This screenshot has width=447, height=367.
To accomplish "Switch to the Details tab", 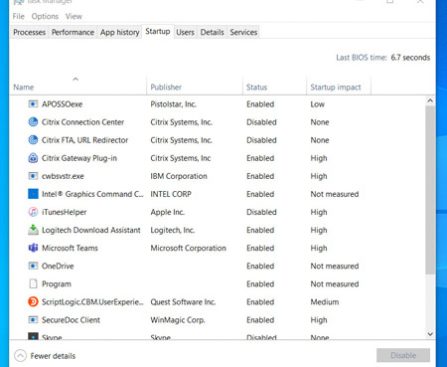I will coord(212,32).
